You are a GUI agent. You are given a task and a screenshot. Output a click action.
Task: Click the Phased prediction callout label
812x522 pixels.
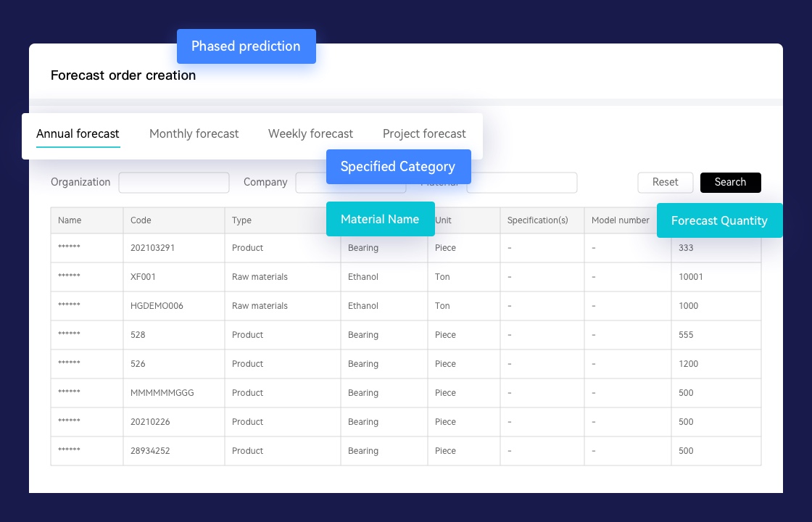[x=246, y=46]
